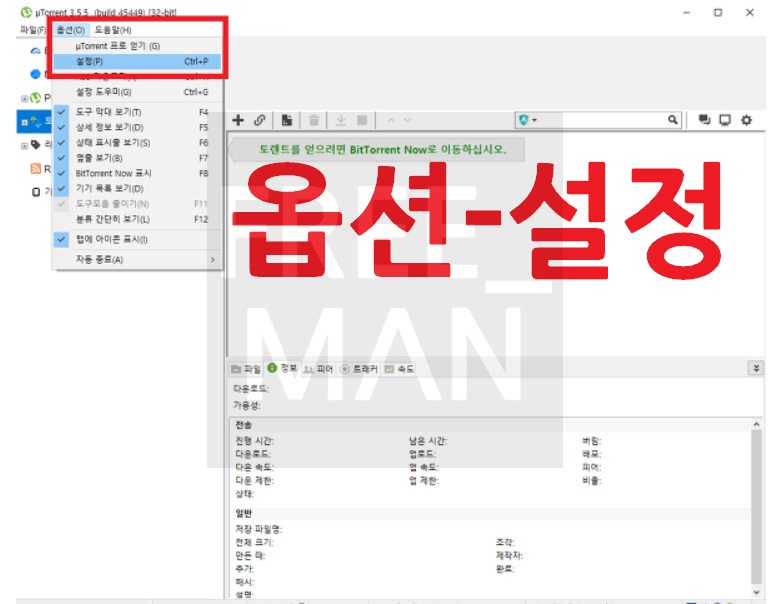Click the 남은 시간: label
770x604 pixels.
click(x=428, y=441)
